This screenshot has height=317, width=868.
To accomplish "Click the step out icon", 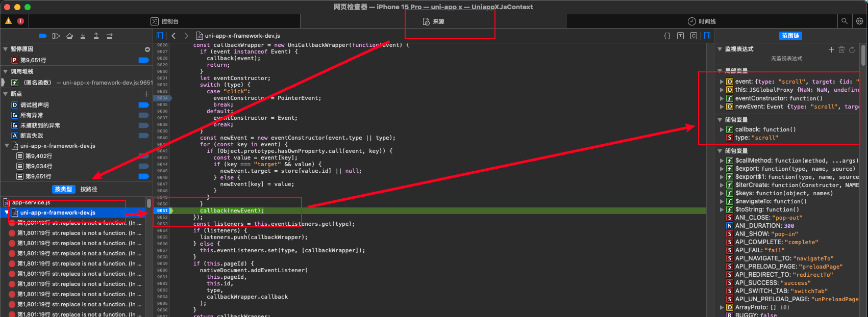I will coord(96,36).
